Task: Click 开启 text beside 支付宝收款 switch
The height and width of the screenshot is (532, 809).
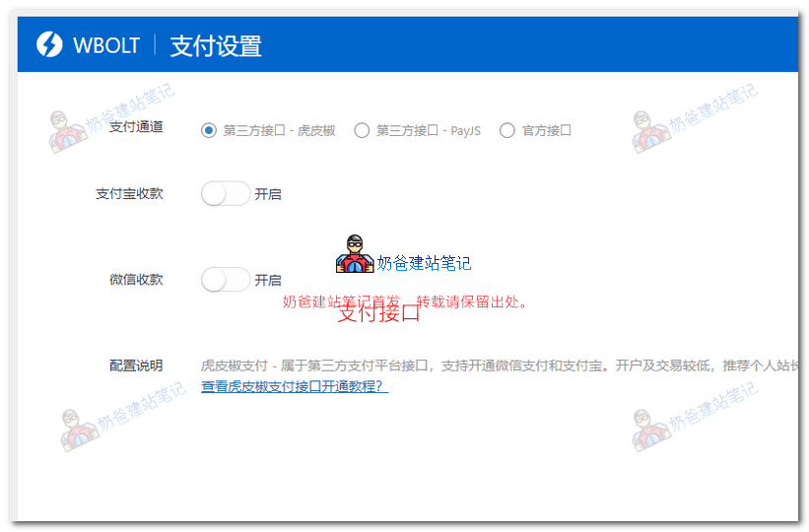Action: pos(268,194)
